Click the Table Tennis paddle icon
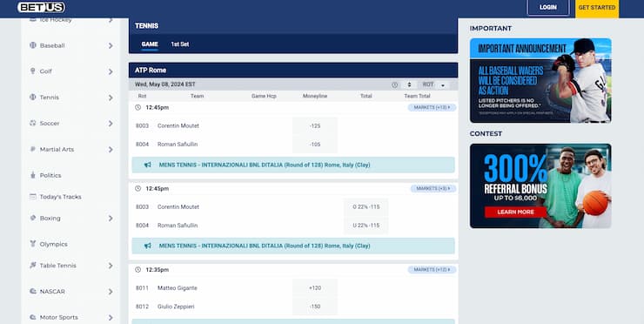Viewport: 644px width, 324px height. pos(33,265)
